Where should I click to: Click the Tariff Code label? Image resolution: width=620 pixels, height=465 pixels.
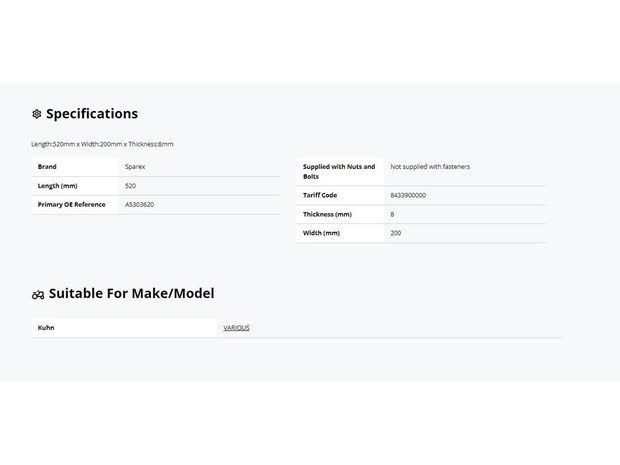[x=320, y=195]
